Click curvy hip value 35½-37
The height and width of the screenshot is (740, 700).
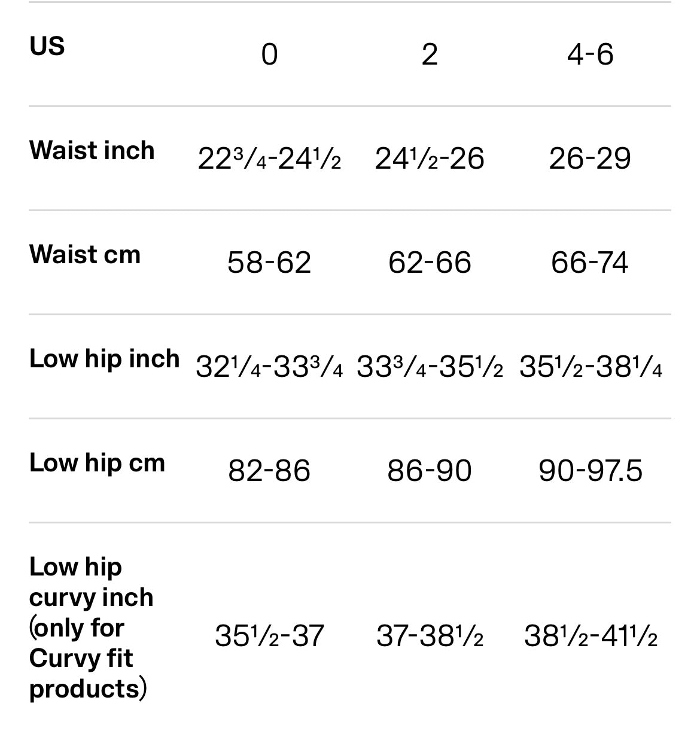(x=269, y=636)
